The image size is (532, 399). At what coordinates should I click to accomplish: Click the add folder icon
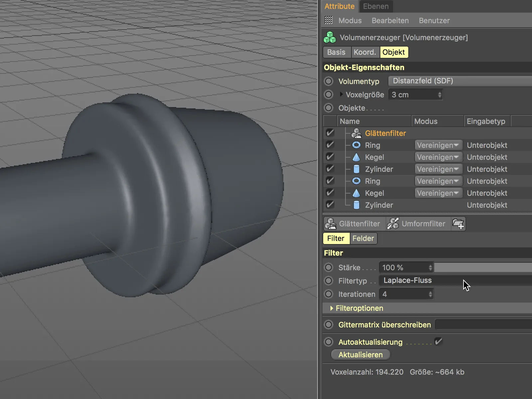click(458, 224)
